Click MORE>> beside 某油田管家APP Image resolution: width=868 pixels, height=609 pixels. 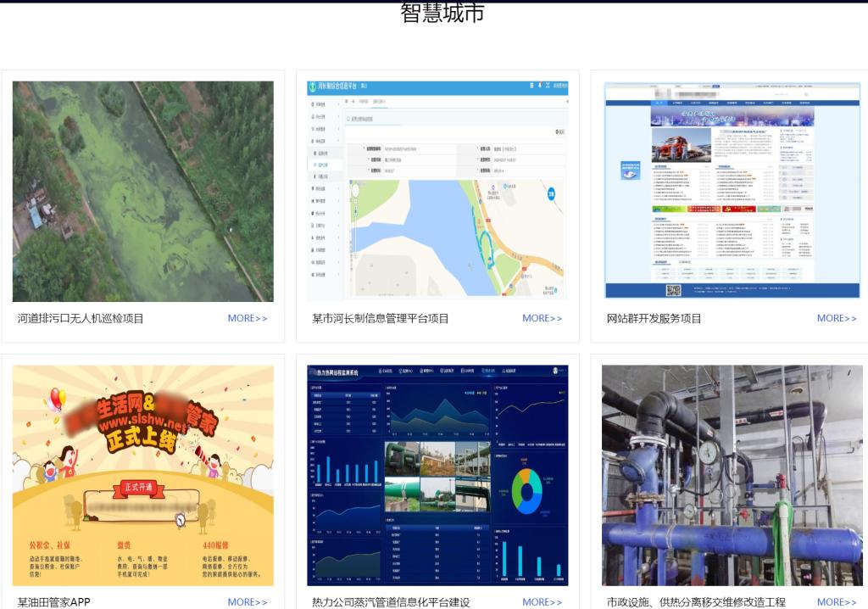pyautogui.click(x=248, y=602)
